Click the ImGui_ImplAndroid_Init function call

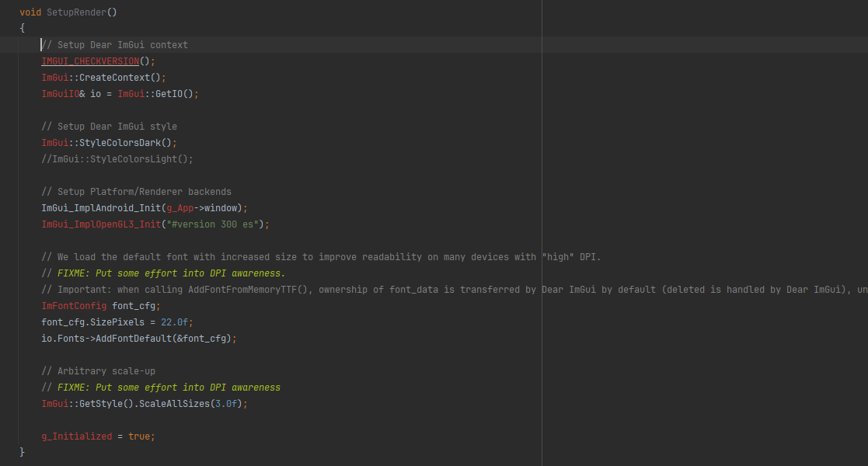pos(101,208)
